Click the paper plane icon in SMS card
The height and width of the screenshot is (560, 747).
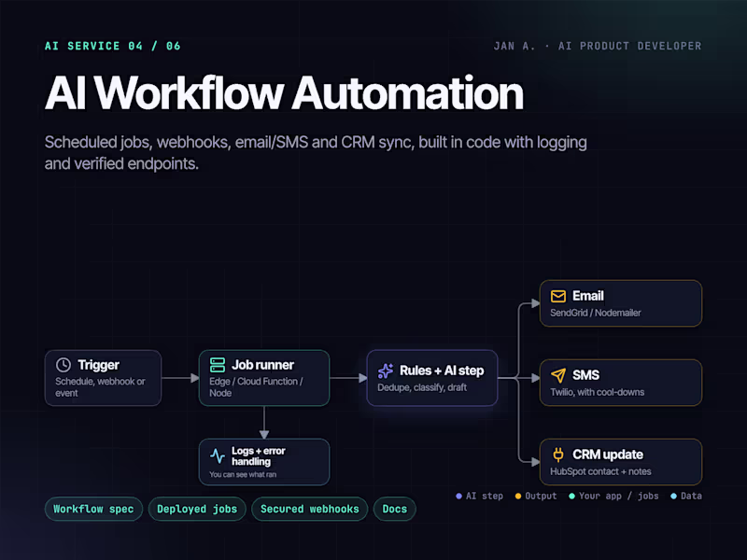click(x=558, y=375)
